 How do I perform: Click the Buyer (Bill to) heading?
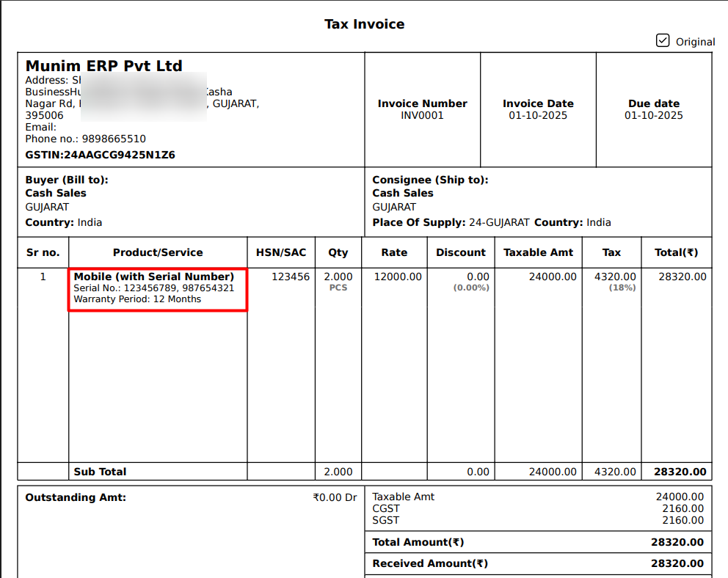click(x=67, y=180)
